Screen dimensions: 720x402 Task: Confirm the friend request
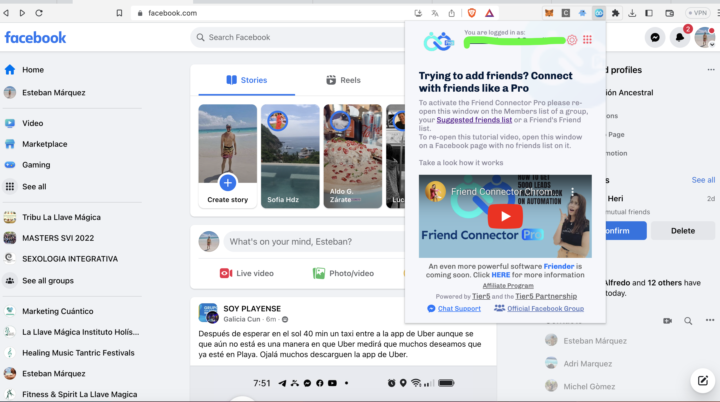(626, 231)
